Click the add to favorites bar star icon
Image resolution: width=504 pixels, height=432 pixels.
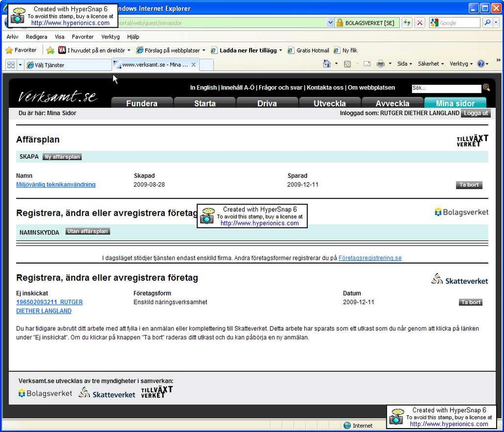point(50,50)
